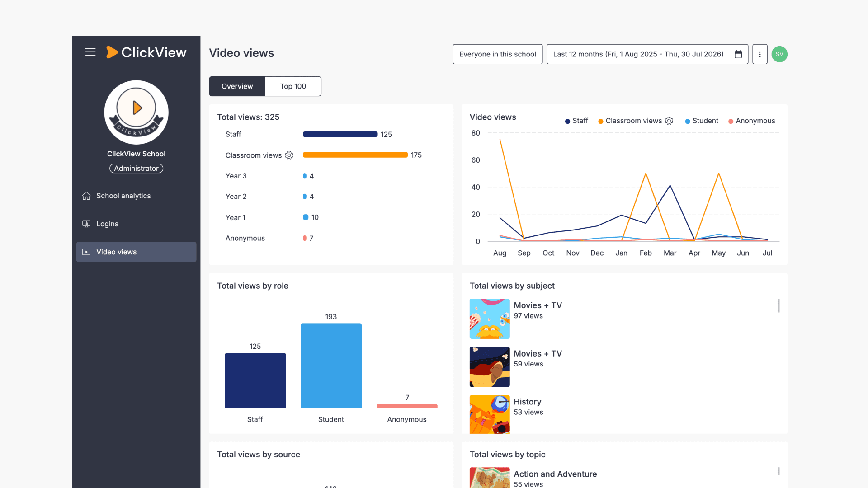Click the Year 1 blue bar marker
Image resolution: width=868 pixels, height=488 pixels.
pyautogui.click(x=306, y=217)
